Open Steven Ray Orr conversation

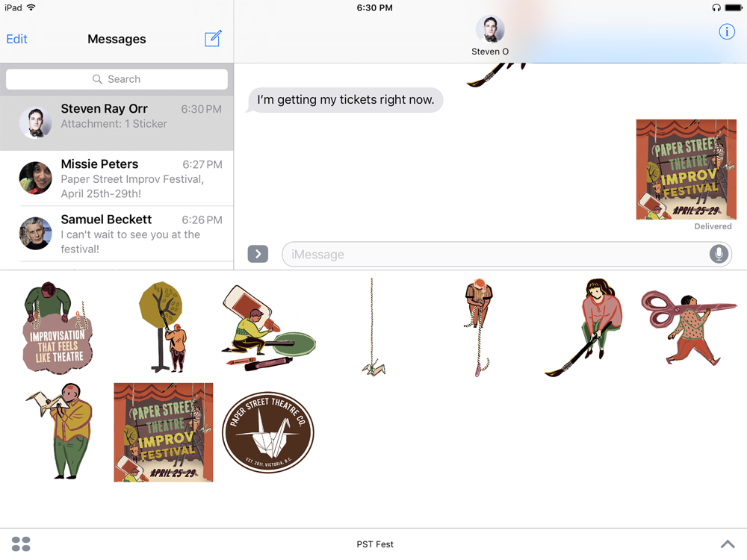point(117,123)
